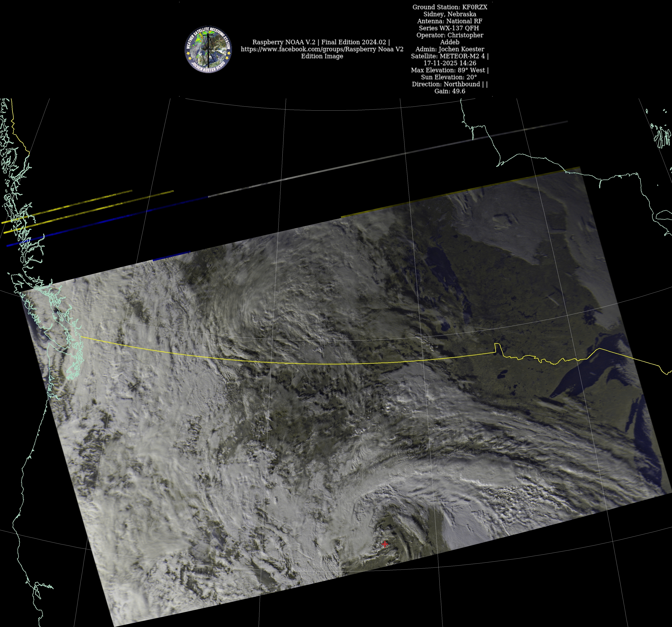Click the 'Sun Elevation: 20°' line
This screenshot has width=672, height=627.
pyautogui.click(x=449, y=77)
